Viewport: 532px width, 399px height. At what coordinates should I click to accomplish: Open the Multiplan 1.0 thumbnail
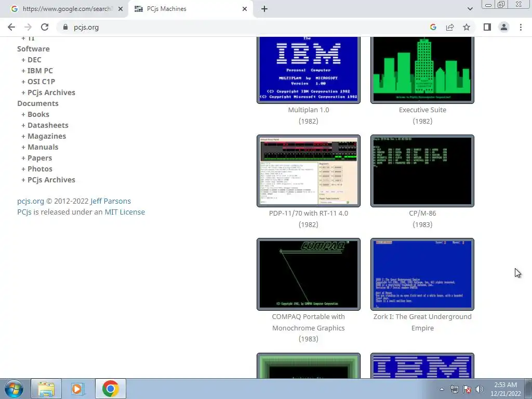click(309, 70)
